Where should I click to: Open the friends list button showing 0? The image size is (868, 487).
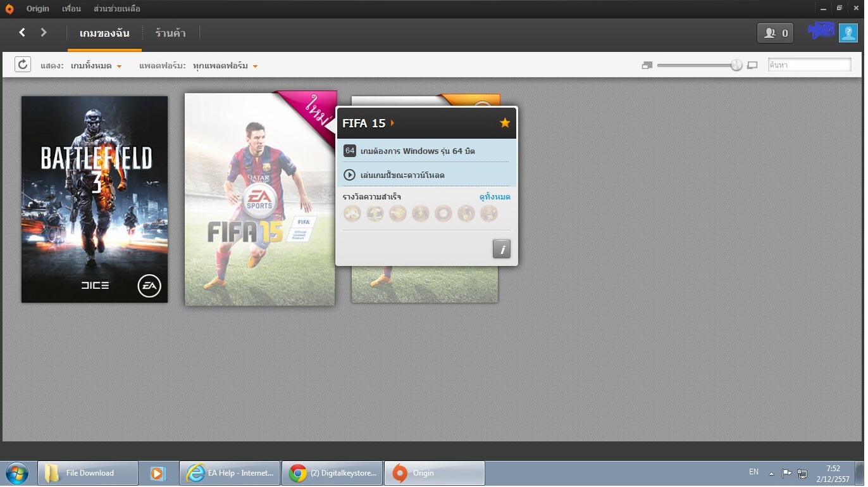[775, 33]
